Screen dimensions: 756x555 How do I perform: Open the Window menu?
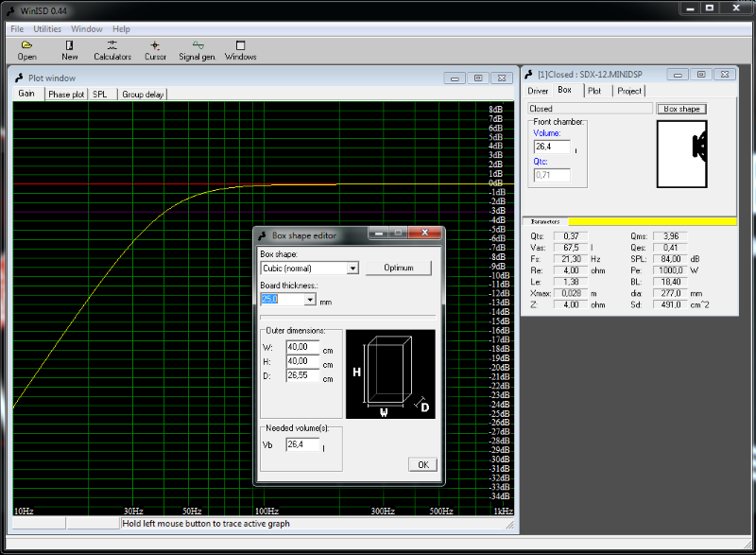(x=87, y=29)
